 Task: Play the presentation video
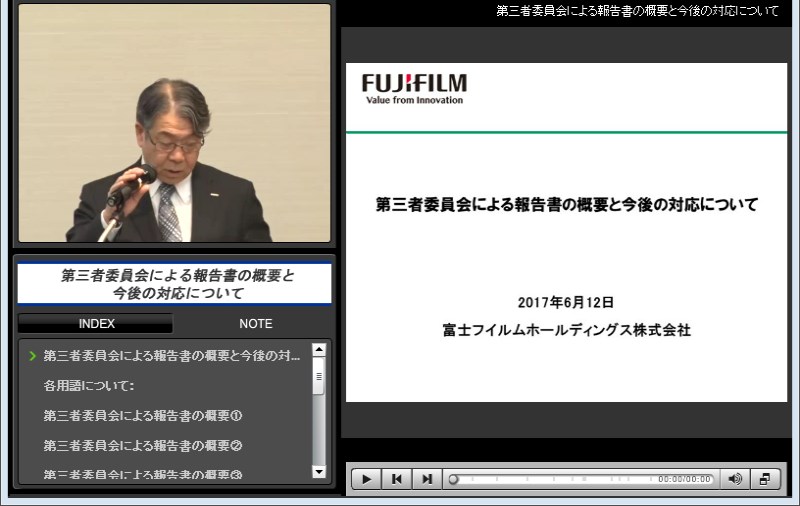click(366, 479)
